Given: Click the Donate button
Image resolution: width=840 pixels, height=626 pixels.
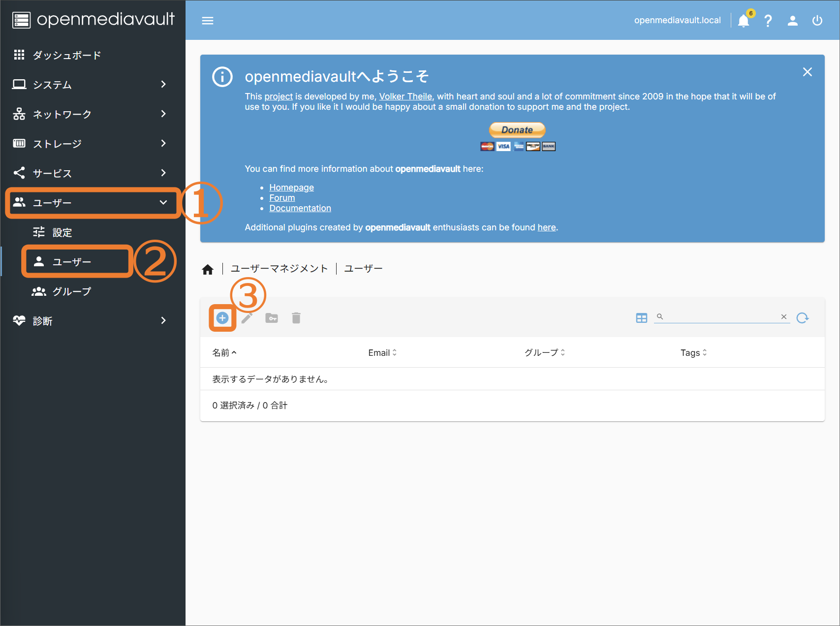Looking at the screenshot, I should (517, 130).
